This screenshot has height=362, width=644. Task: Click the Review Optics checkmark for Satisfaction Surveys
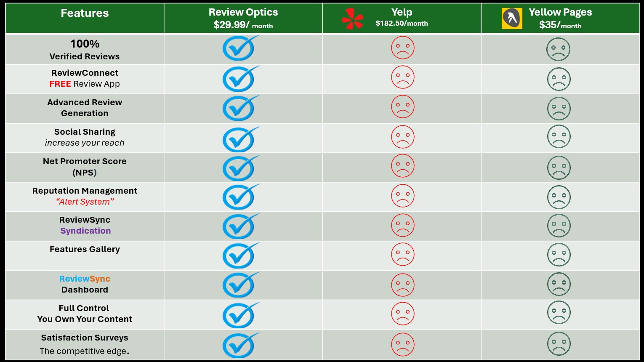pyautogui.click(x=240, y=345)
